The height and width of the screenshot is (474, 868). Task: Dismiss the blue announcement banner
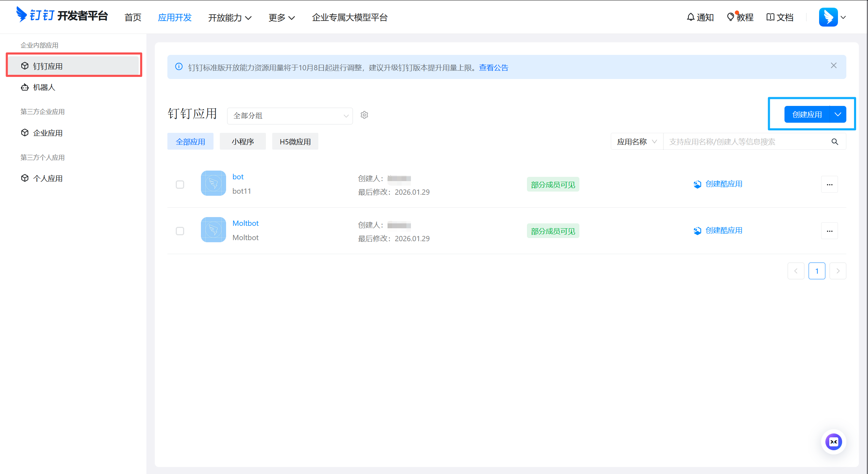[x=834, y=66]
